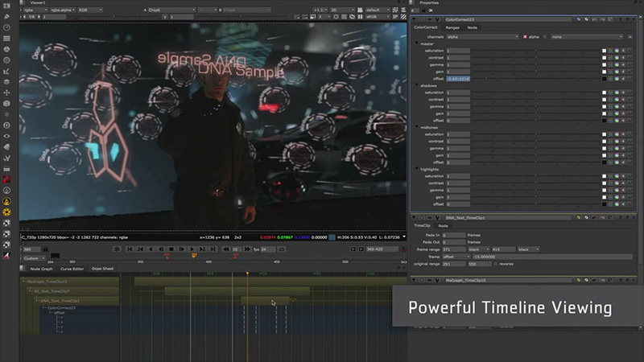The height and width of the screenshot is (362, 644).
Task: Collapse the highlights section
Action: [x=417, y=169]
